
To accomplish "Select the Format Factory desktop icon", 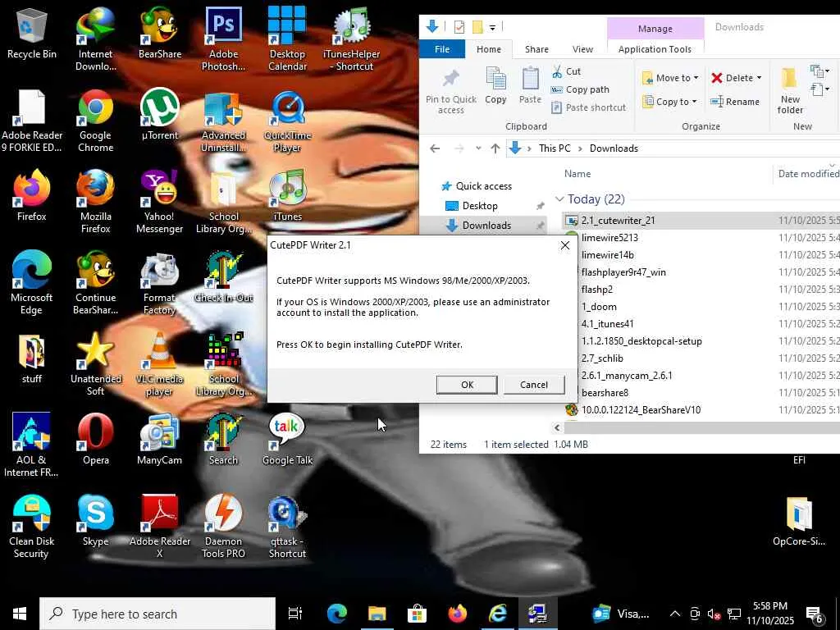I will (x=160, y=283).
